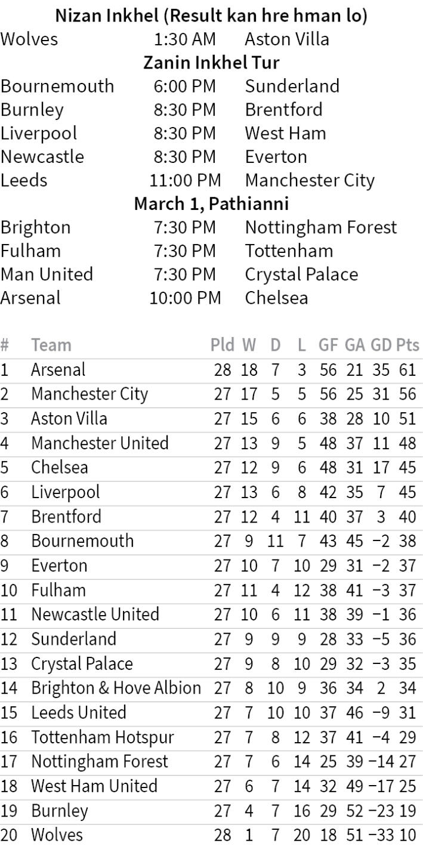This screenshot has width=423, height=868.
Task: Click the Pld column header
Action: tap(222, 345)
